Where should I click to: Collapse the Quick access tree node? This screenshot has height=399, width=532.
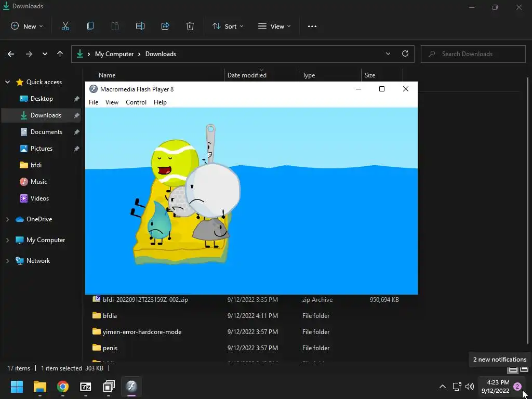(x=7, y=82)
